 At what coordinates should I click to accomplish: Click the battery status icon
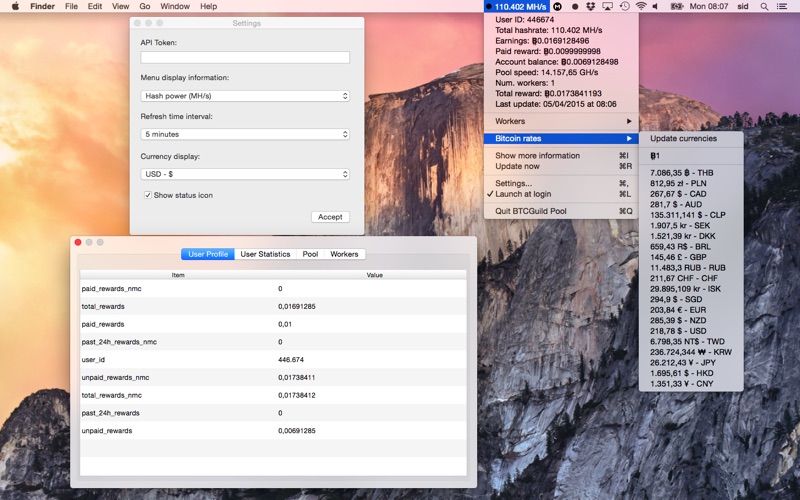(677, 6)
